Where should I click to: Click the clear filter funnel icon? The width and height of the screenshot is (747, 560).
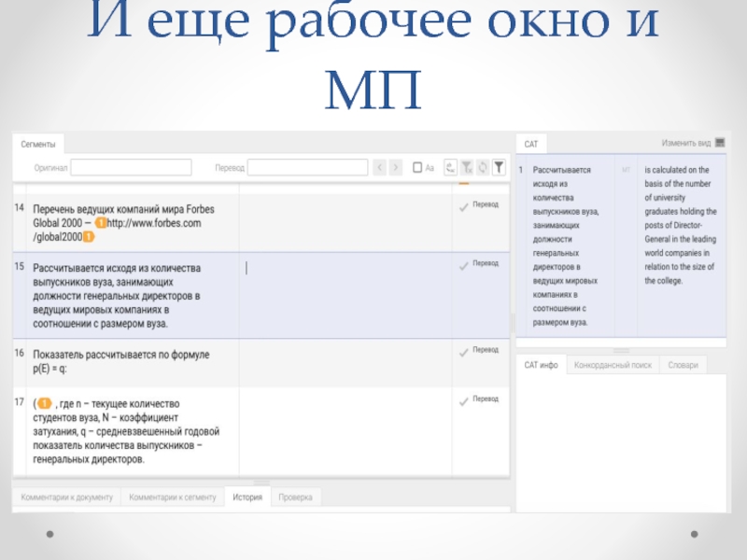pos(467,167)
